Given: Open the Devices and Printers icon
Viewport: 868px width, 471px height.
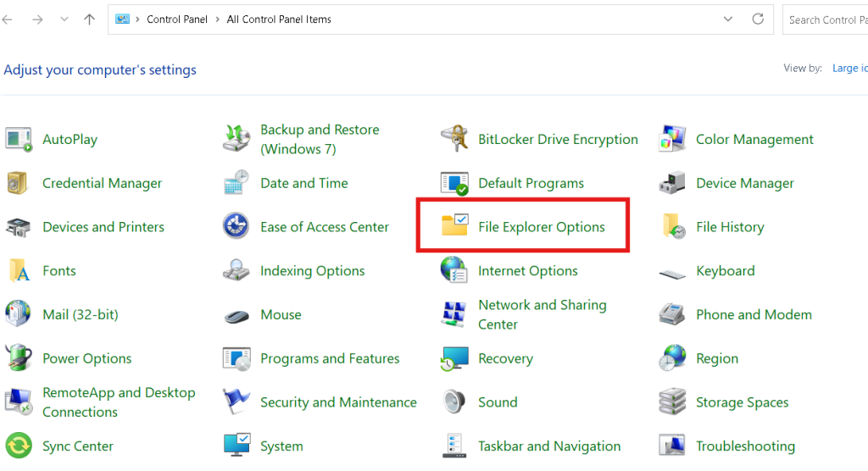Looking at the screenshot, I should [19, 227].
